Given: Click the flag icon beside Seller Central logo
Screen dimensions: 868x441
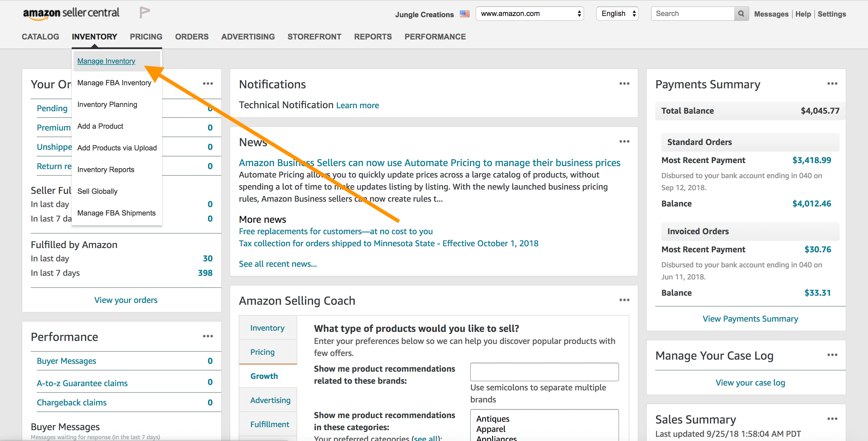Looking at the screenshot, I should 145,12.
